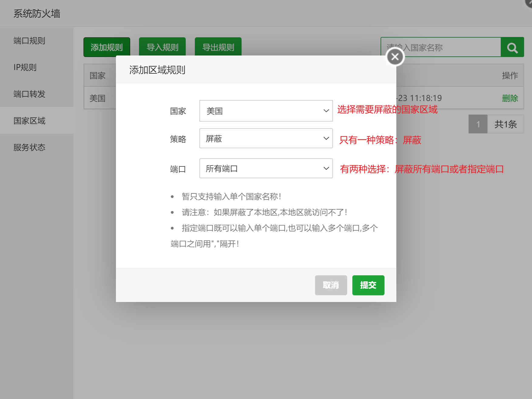
Task: Close the 添加区域规则 dialog with X icon
Action: (x=395, y=57)
